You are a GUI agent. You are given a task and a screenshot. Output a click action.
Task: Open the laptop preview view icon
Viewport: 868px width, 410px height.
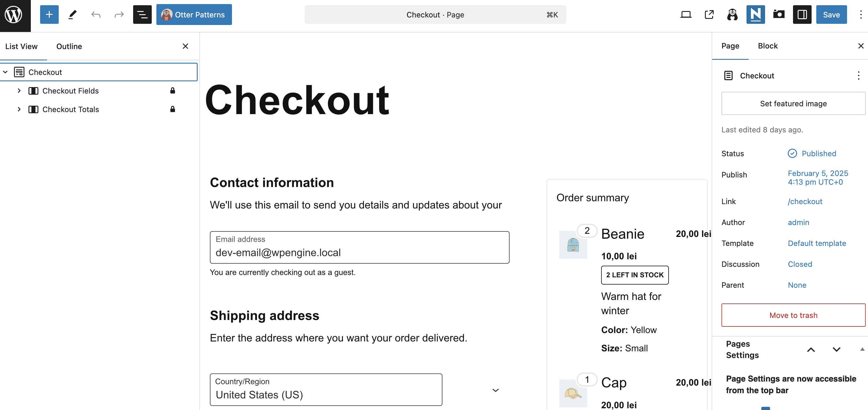click(x=686, y=15)
